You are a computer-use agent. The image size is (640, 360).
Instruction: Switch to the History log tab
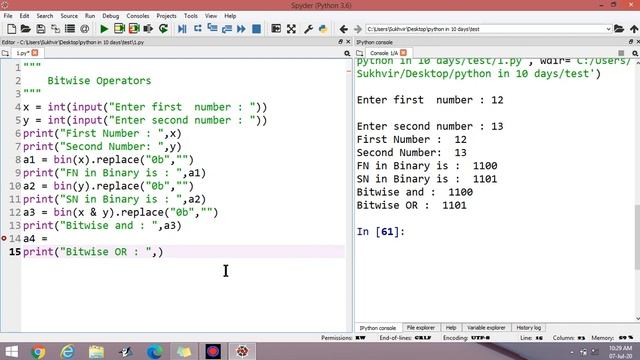528,328
